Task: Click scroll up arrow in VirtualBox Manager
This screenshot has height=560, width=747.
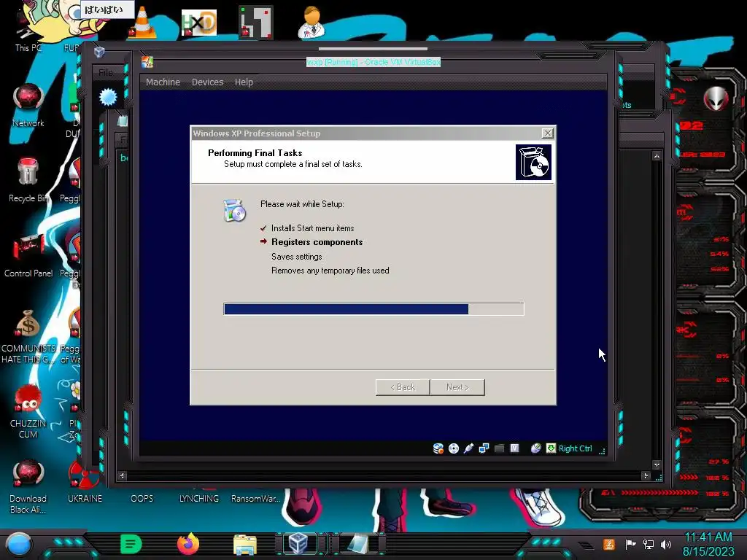Action: 657,156
